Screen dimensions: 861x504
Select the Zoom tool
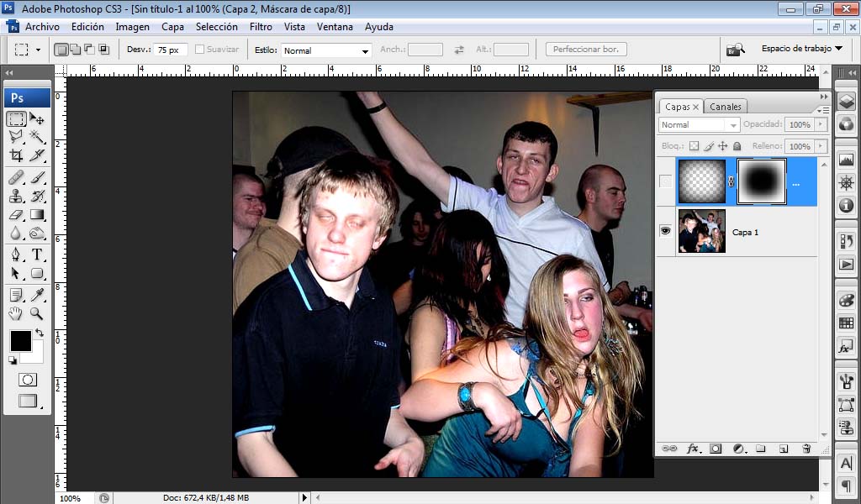(x=37, y=313)
